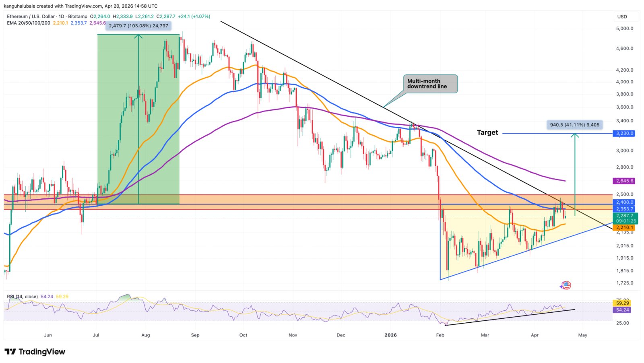644x363 pixels.
Task: Click the Multi-month downtrend line callout
Action: (x=430, y=84)
